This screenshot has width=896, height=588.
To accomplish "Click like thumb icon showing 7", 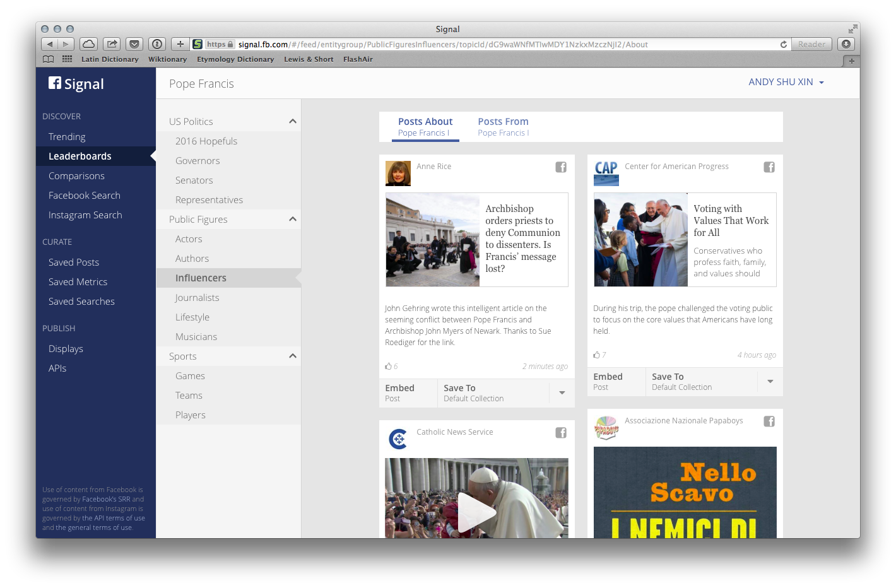I will (x=596, y=355).
